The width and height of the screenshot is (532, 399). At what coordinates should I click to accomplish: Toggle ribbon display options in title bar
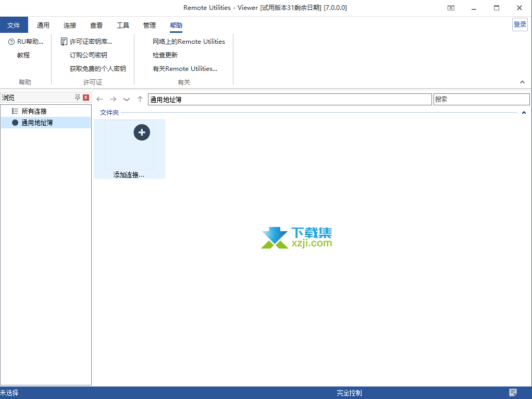451,8
